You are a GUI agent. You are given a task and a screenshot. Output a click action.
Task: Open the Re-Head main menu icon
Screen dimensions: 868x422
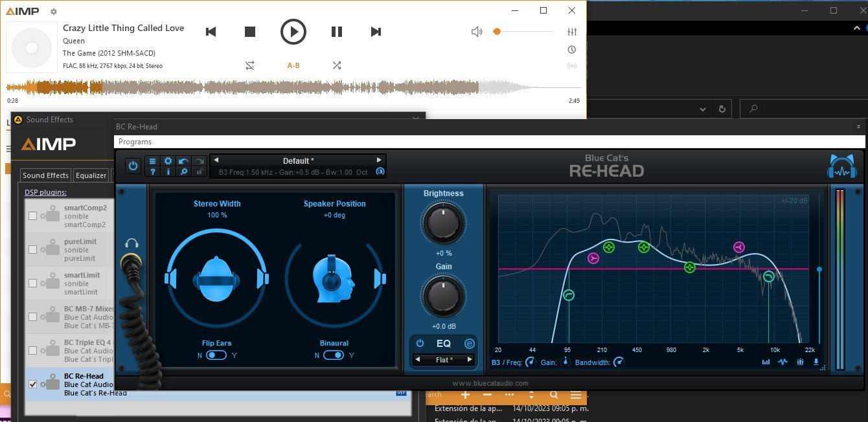click(x=153, y=161)
